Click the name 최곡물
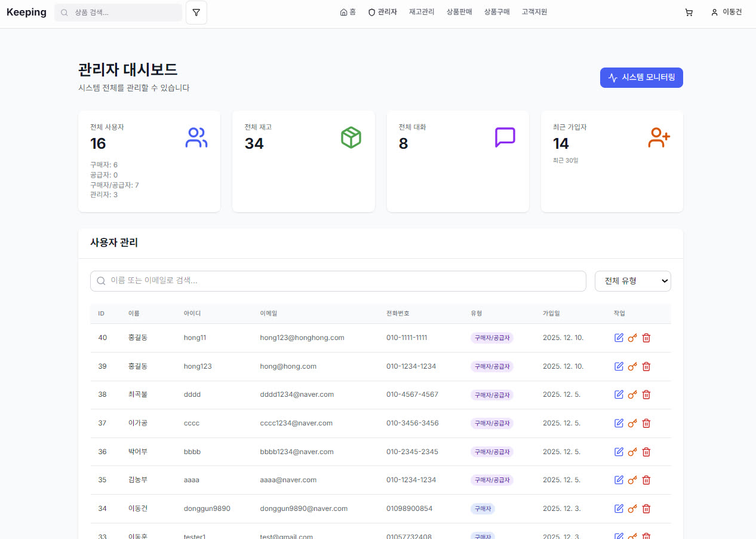 point(138,394)
